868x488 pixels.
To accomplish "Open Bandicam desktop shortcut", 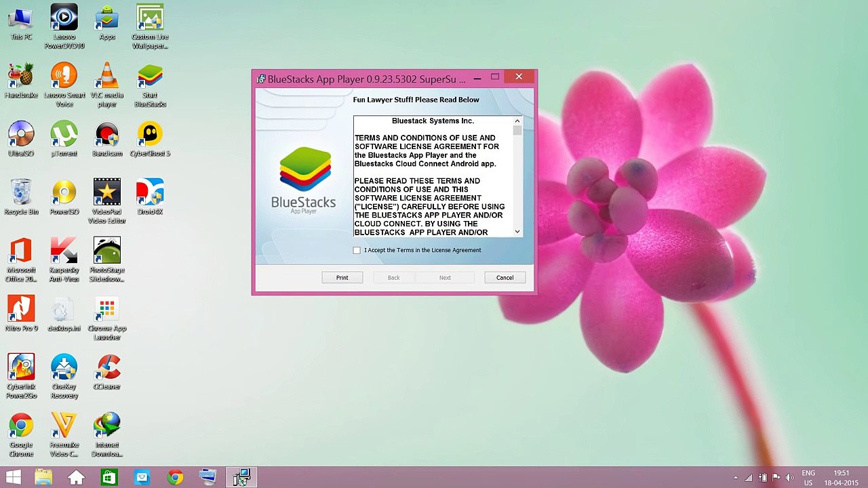I will 107,140.
